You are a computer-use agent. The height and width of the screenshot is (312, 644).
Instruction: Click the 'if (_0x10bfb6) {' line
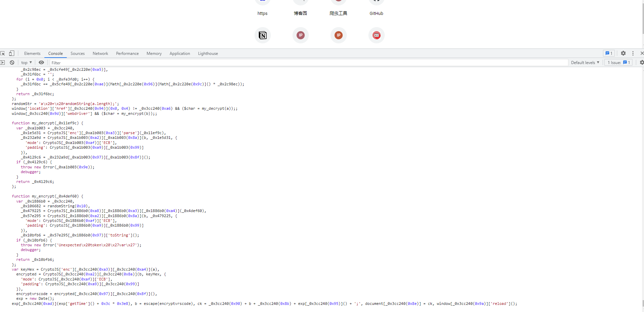(x=34, y=241)
